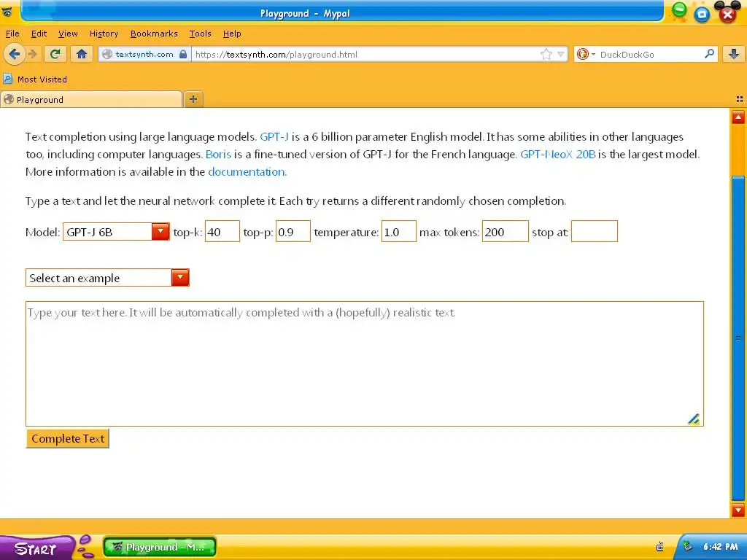Click the system tray icon left of clock

[659, 547]
